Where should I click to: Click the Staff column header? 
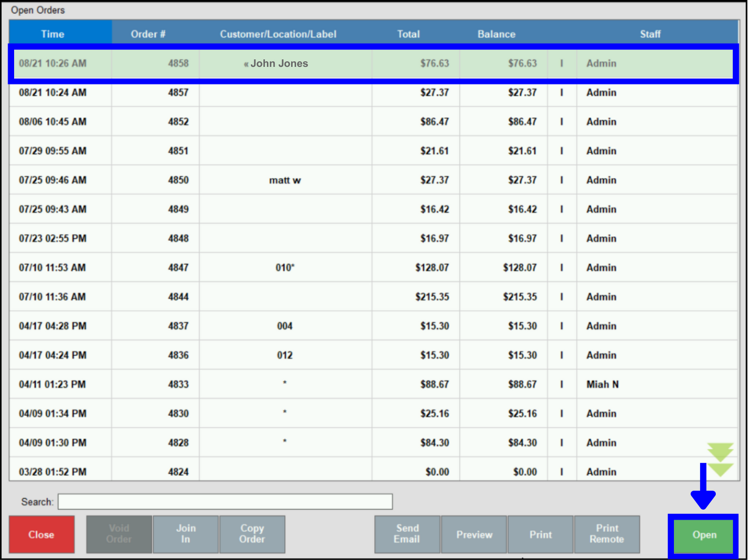click(x=650, y=34)
